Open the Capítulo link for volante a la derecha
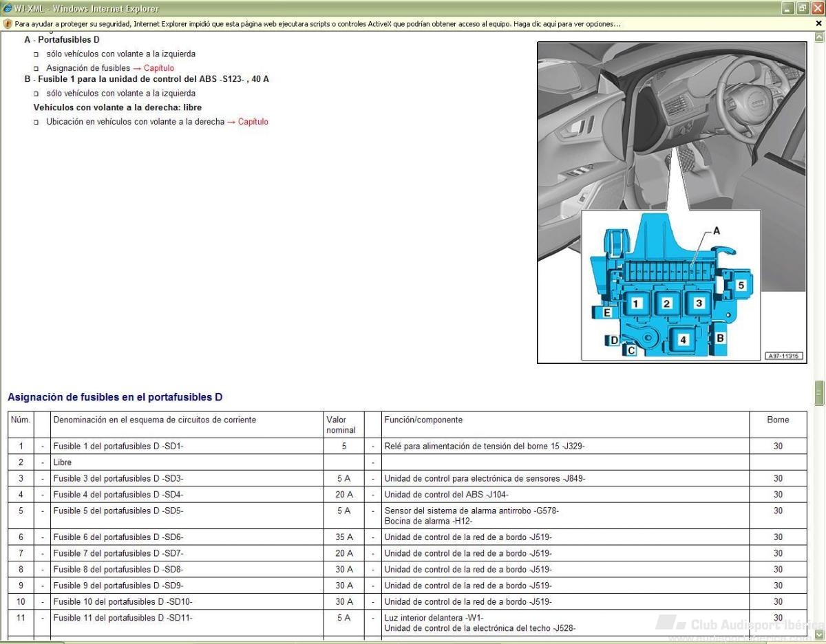This screenshot has width=826, height=644. pos(248,122)
